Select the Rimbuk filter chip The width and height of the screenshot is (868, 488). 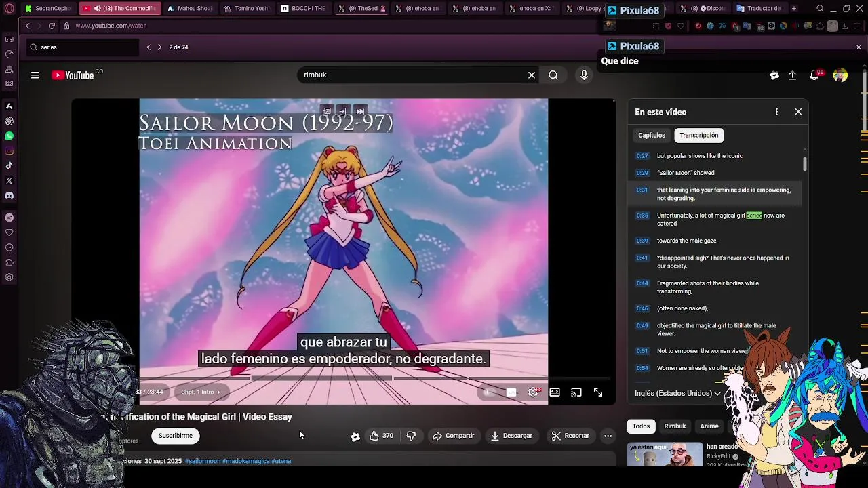click(x=675, y=426)
